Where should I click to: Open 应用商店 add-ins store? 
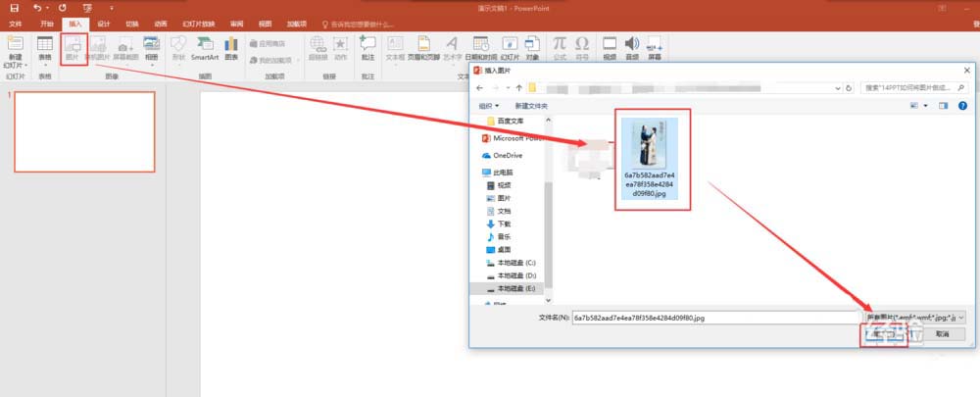[267, 44]
